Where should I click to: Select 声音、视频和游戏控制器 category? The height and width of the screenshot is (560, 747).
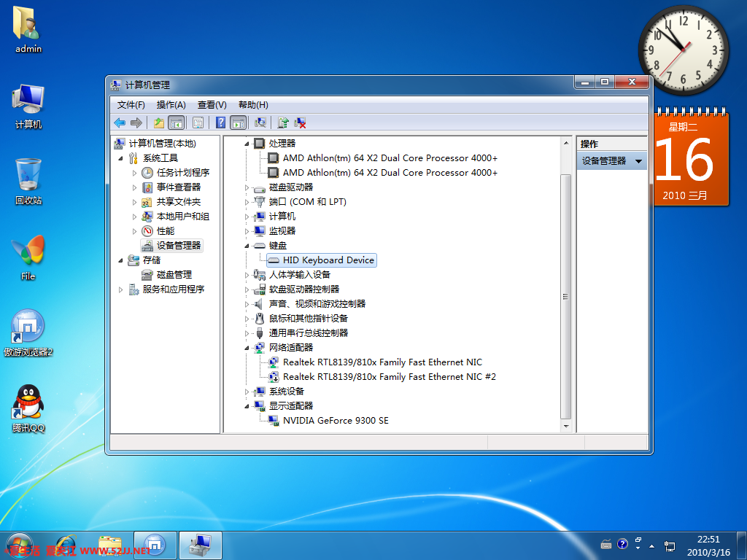point(317,304)
